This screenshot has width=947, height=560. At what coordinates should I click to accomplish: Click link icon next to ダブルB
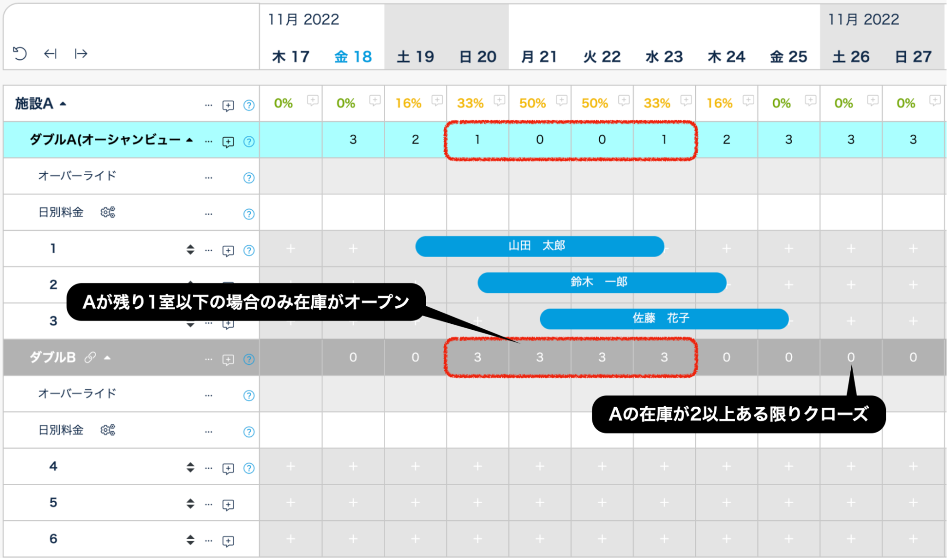[90, 357]
